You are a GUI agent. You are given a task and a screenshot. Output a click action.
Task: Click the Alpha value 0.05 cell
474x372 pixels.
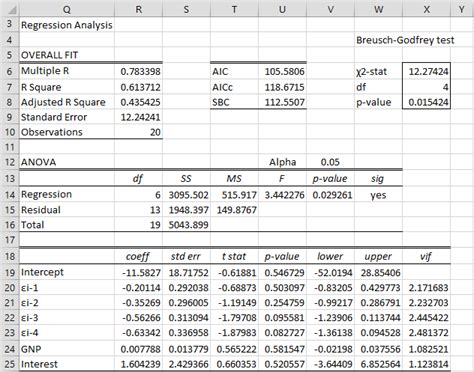[x=330, y=162]
